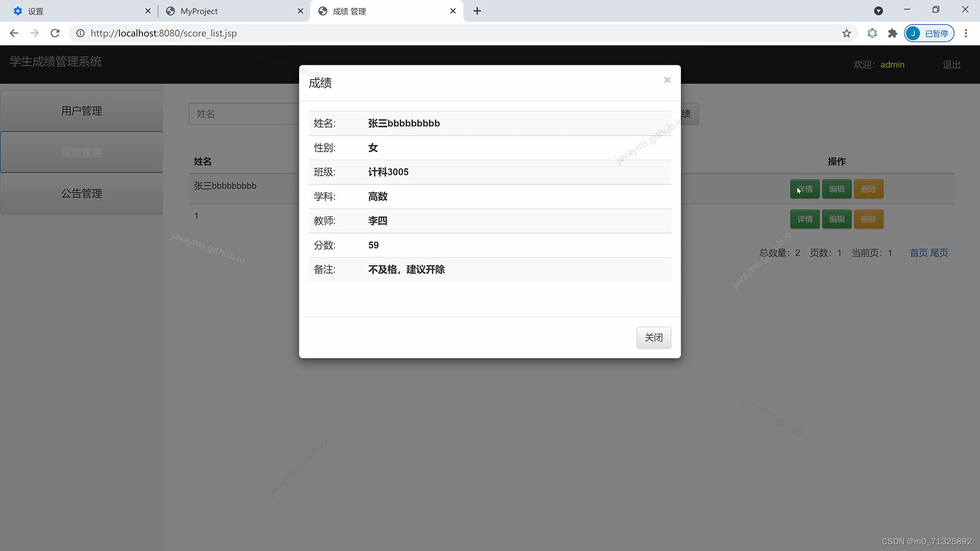This screenshot has width=980, height=551.
Task: Click the score value 59
Action: pyautogui.click(x=374, y=245)
